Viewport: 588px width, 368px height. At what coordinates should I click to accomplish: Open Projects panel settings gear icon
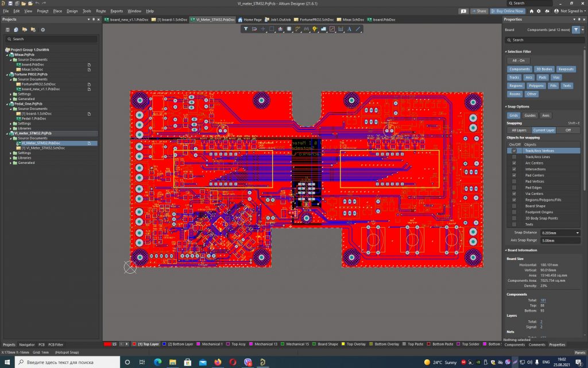42,29
